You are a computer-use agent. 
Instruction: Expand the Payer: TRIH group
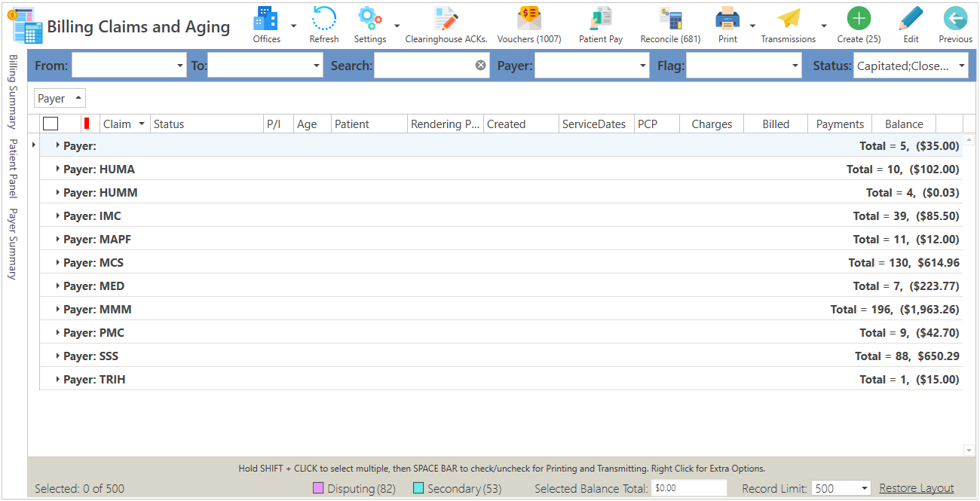(58, 379)
